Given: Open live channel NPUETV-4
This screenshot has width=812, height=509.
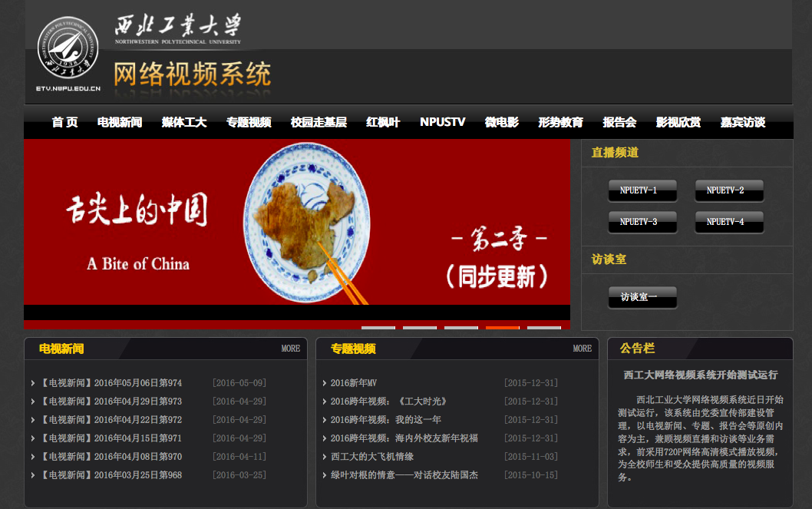Looking at the screenshot, I should click(728, 222).
